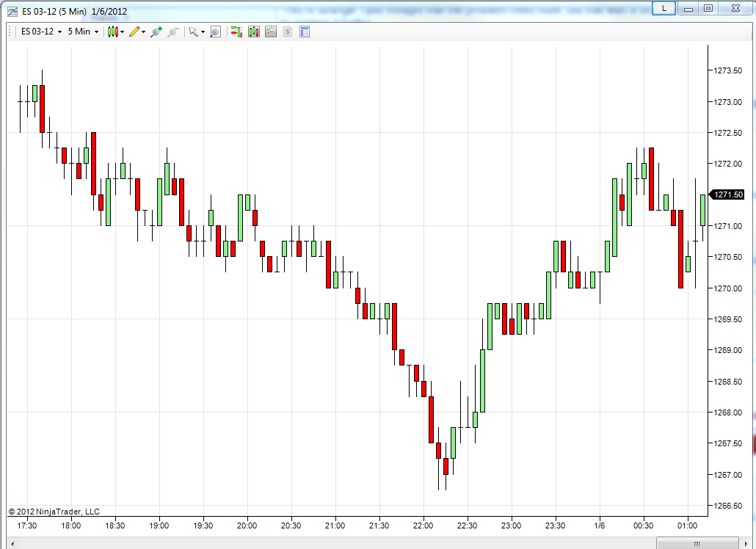Click the 1273.50 price axis label
This screenshot has height=549, width=756.
coord(727,71)
